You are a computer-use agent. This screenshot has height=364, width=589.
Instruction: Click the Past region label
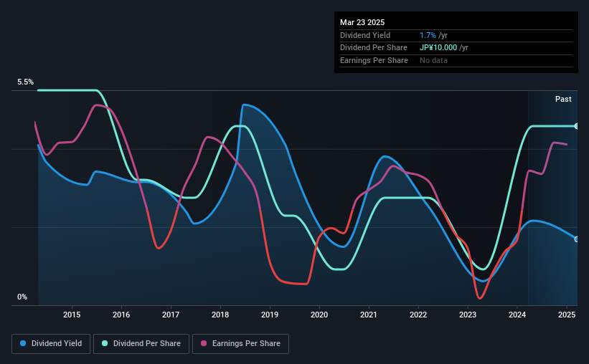coord(563,99)
